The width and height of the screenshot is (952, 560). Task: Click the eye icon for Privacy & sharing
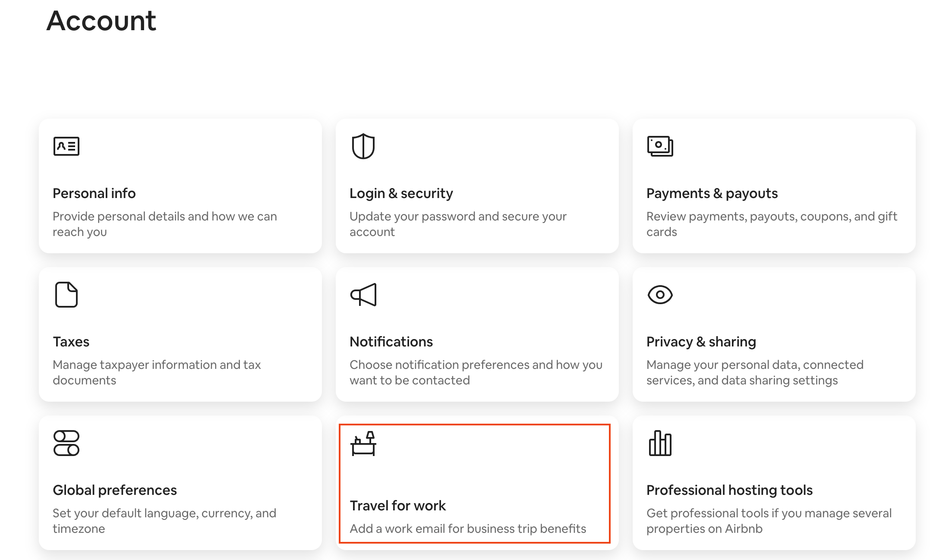660,295
